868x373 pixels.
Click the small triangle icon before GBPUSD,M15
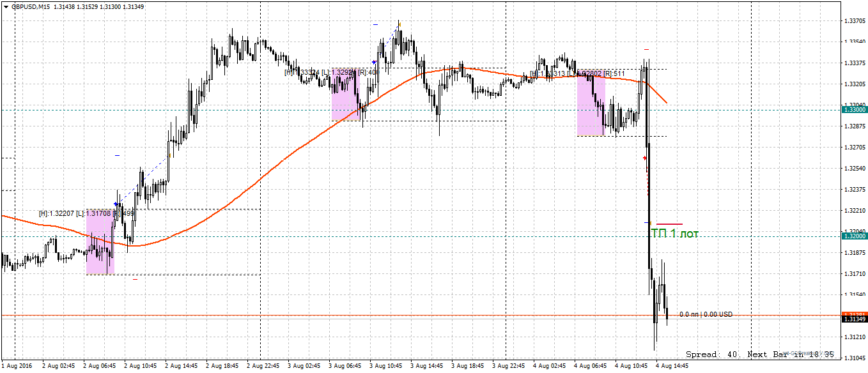(x=6, y=6)
